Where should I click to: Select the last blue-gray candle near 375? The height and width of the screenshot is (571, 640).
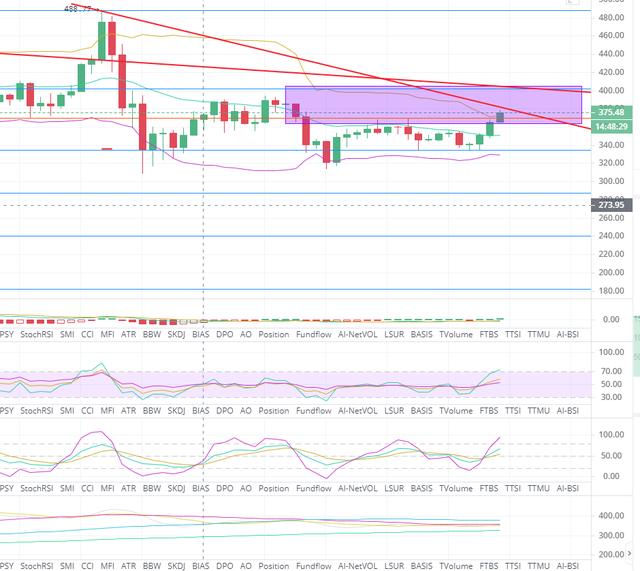click(x=500, y=117)
